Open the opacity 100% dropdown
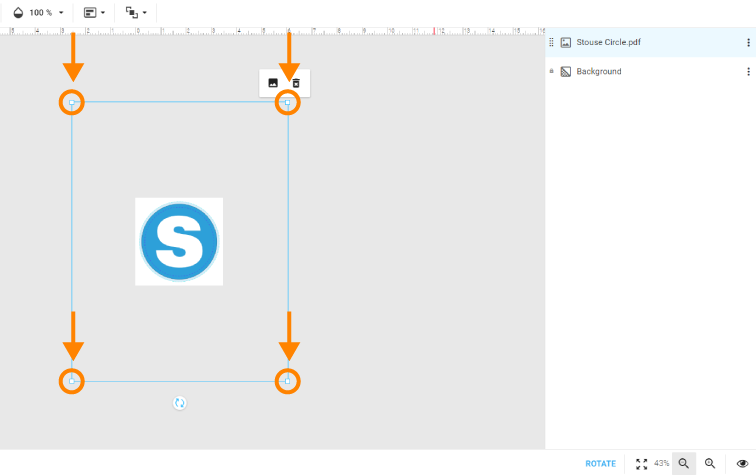Viewport: 756px width, 475px height. 40,13
